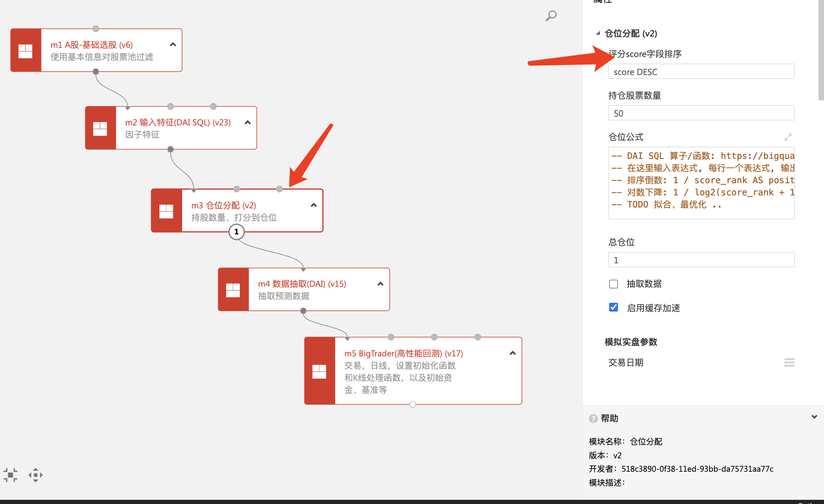The height and width of the screenshot is (504, 824).
Task: Click the m1 A股-基础选股 module red icon
Action: pyautogui.click(x=26, y=51)
